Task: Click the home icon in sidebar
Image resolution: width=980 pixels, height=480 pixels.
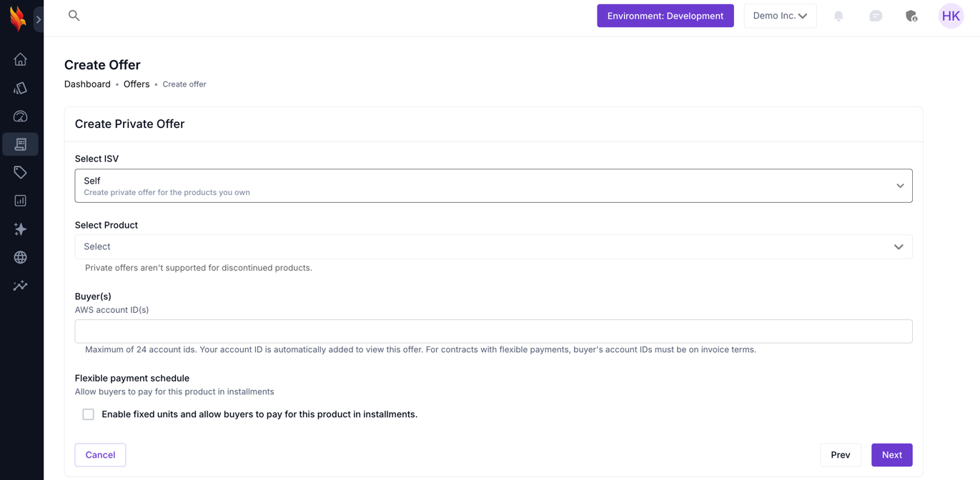Action: (20, 59)
